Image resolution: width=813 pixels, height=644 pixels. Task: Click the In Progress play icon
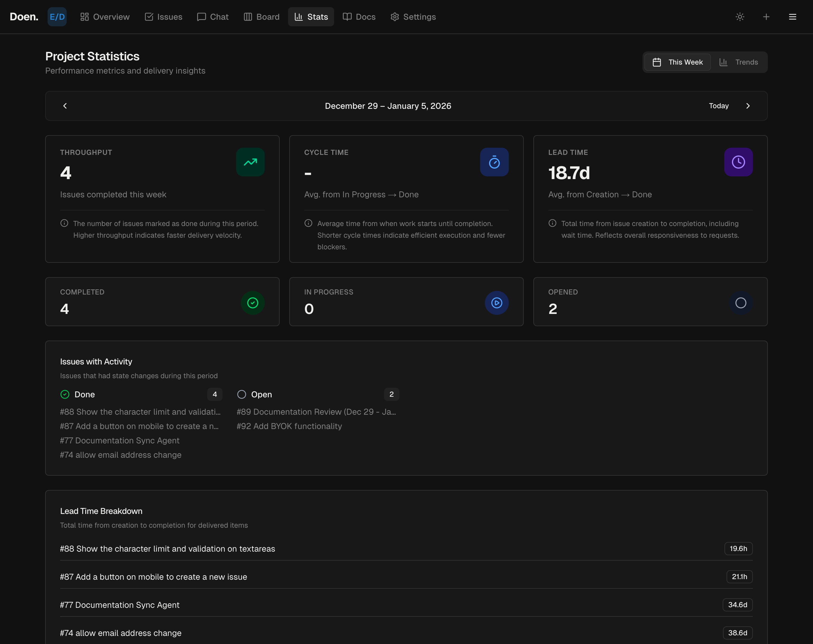pos(496,303)
